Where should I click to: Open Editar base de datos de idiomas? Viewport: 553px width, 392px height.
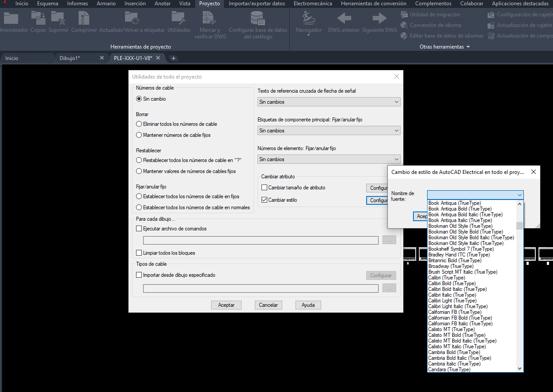click(442, 36)
